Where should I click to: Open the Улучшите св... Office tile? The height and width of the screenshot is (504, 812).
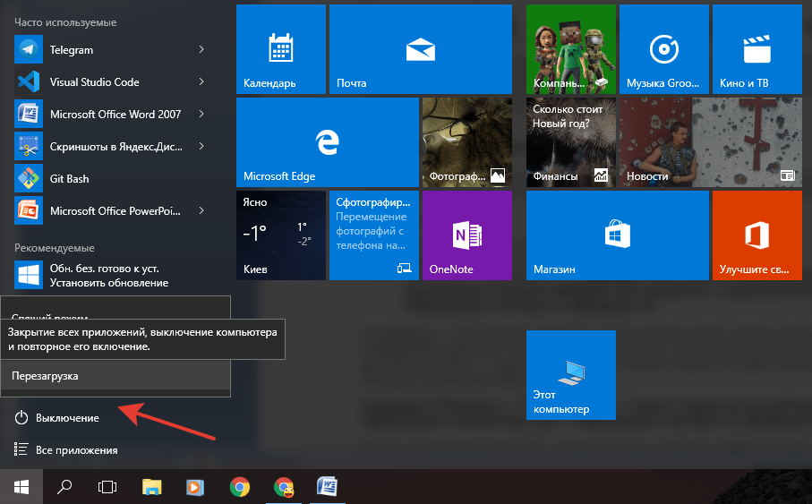tap(757, 235)
